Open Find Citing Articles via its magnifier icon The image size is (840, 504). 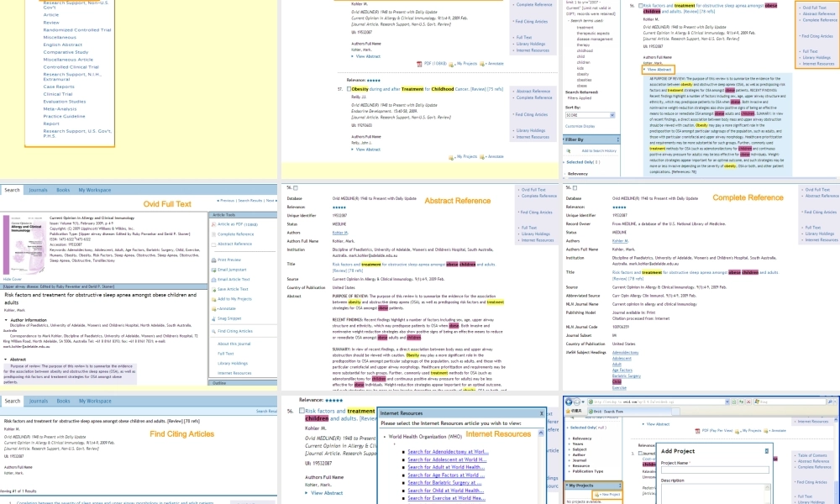213,329
